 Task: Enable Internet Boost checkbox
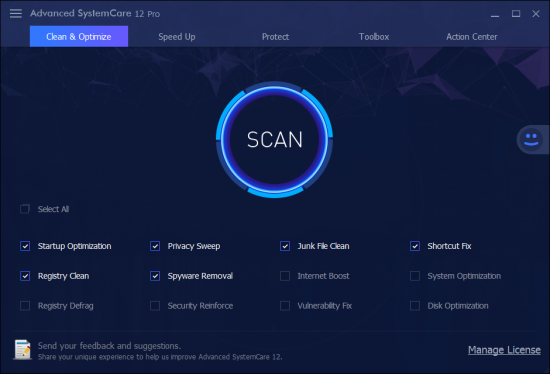pos(285,276)
